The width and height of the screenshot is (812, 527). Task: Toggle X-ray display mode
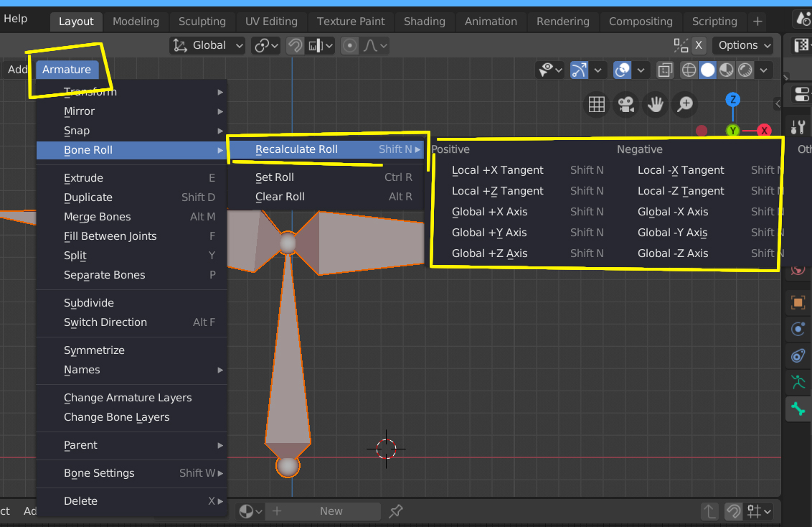(666, 70)
